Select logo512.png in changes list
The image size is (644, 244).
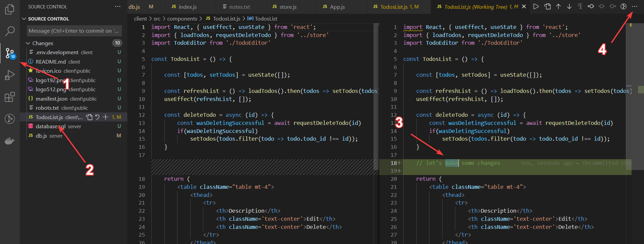pyautogui.click(x=74, y=89)
